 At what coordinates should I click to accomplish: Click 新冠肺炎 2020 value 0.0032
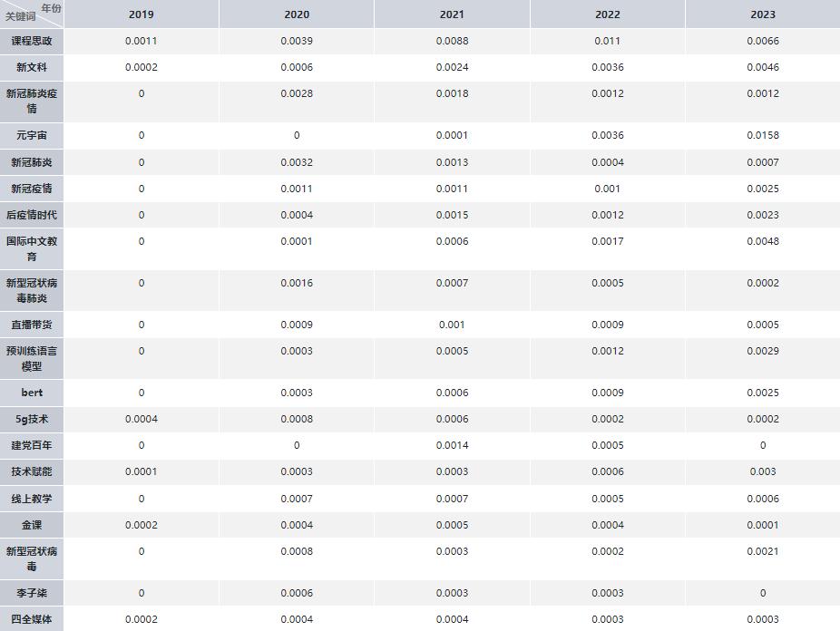pyautogui.click(x=297, y=162)
